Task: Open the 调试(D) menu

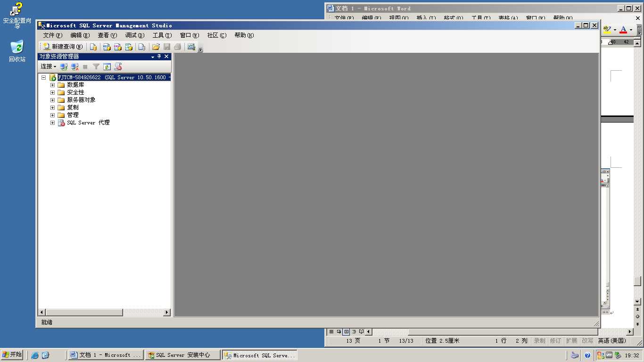Action: [x=134, y=35]
